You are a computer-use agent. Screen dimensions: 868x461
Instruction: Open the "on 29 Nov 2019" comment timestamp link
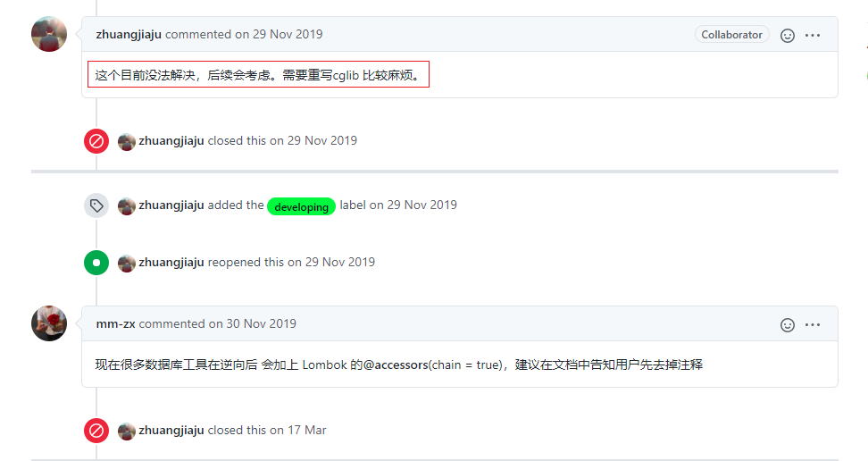[x=279, y=34]
